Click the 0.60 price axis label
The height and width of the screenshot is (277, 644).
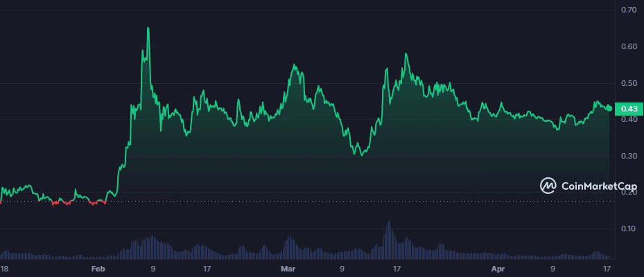[x=629, y=47]
